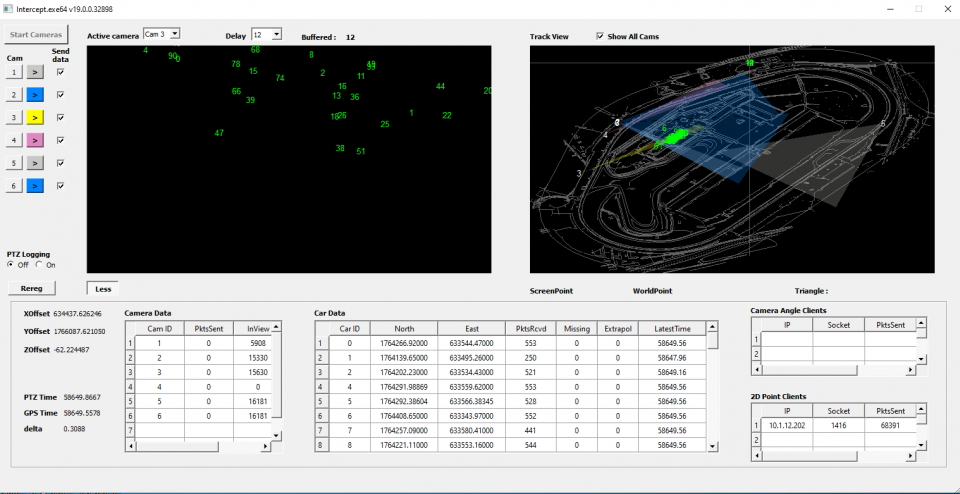Click InView value 15630 for camera 3
This screenshot has width=960, height=494.
click(x=258, y=372)
